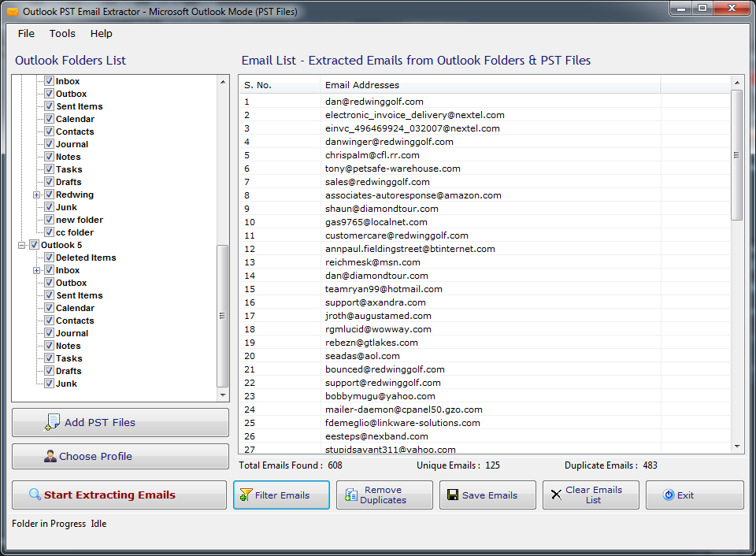Expand the Inbox node under Outlook 5

(x=37, y=271)
